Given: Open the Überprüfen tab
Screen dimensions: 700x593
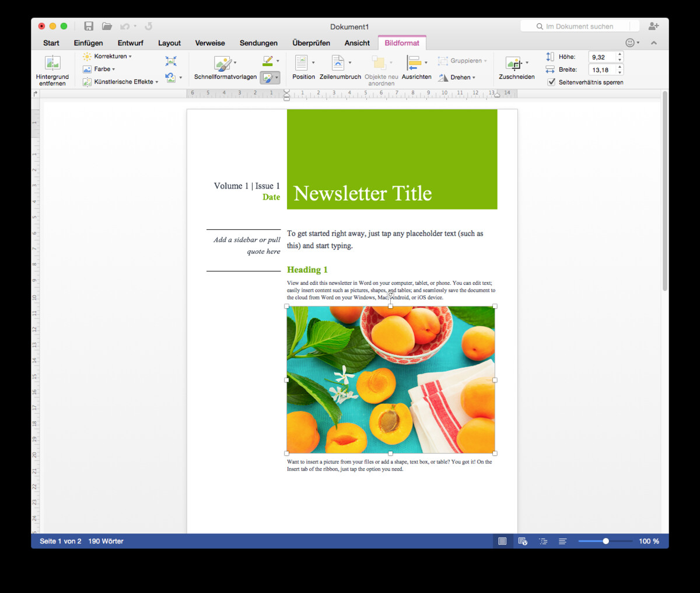Looking at the screenshot, I should pos(311,43).
